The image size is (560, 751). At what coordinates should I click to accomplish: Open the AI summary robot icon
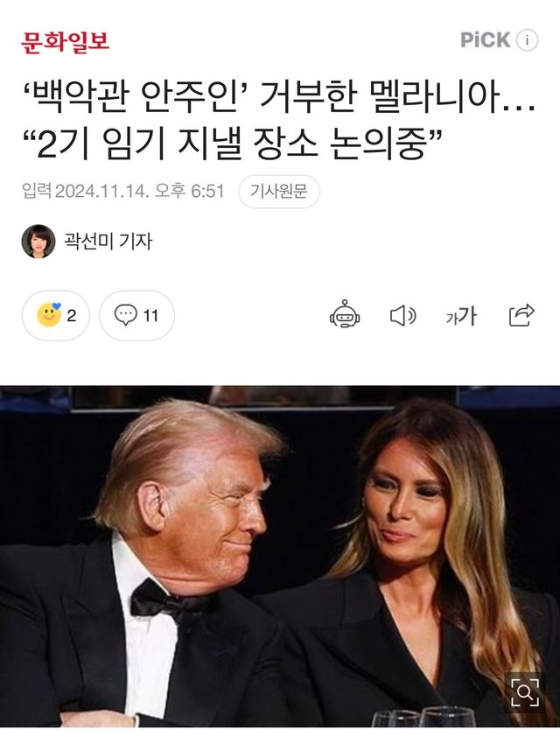tap(345, 315)
